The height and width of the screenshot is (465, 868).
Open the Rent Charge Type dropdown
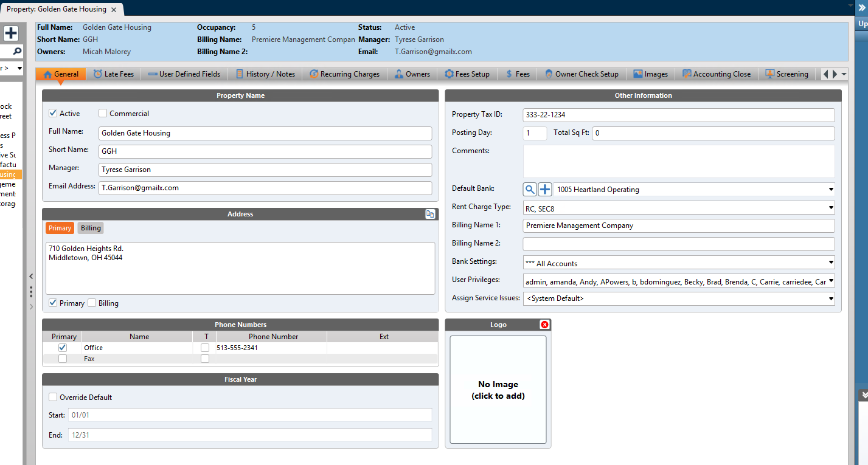[831, 208]
